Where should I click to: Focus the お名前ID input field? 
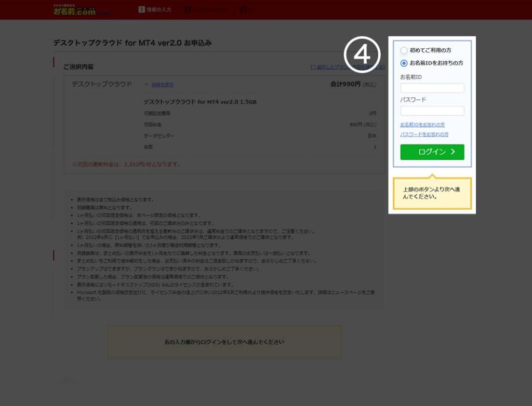(432, 88)
